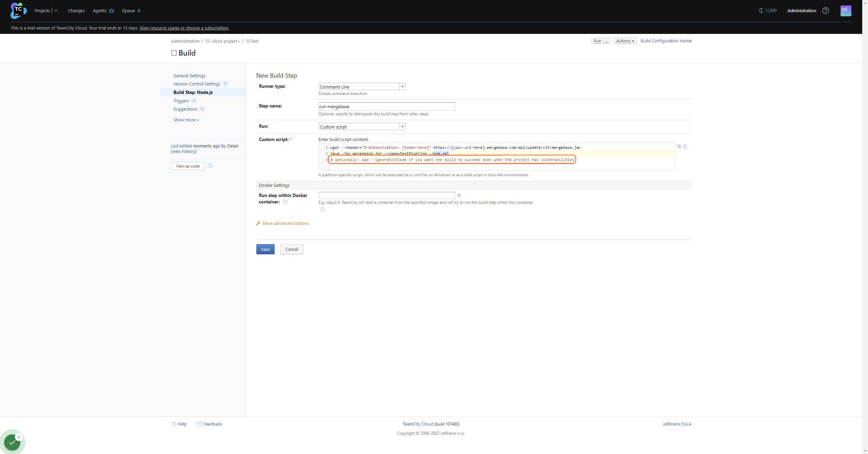Click the cloud icon next to Agents
Viewport: 868px width, 454px height.
coord(111,11)
